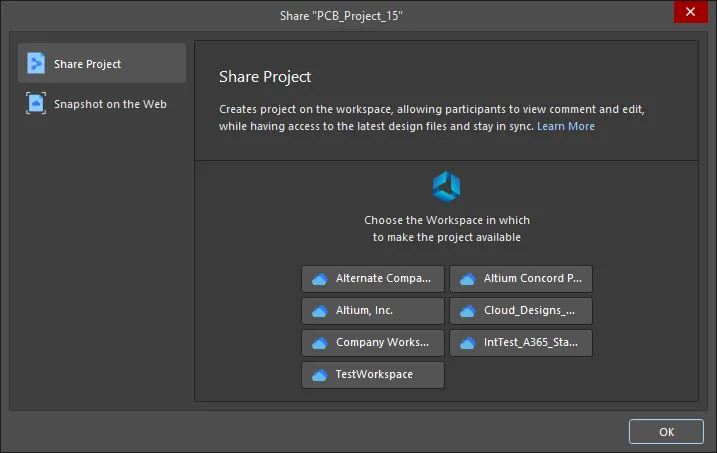Click cloud icon beside TestWorkspace
The height and width of the screenshot is (453, 717).
click(x=320, y=375)
